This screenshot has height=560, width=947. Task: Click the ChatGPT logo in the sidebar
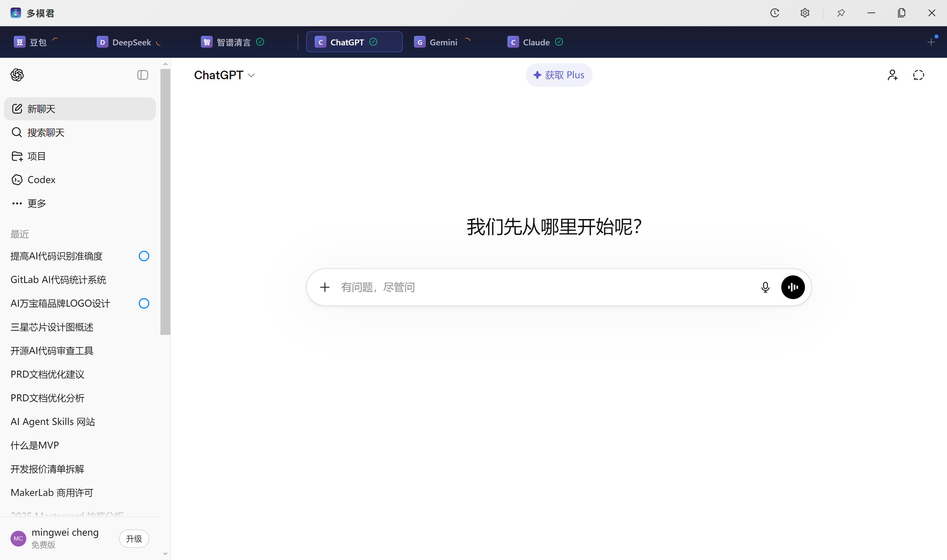[17, 75]
